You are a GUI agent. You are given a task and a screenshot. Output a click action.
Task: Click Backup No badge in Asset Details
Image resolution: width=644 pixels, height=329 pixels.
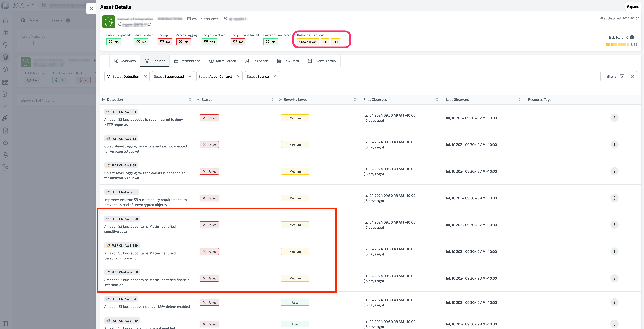click(x=165, y=42)
